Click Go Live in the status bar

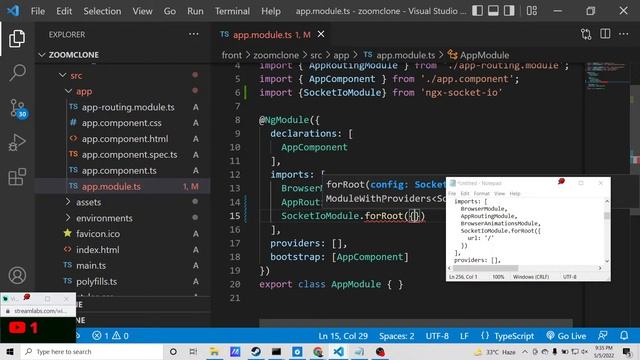(566, 336)
